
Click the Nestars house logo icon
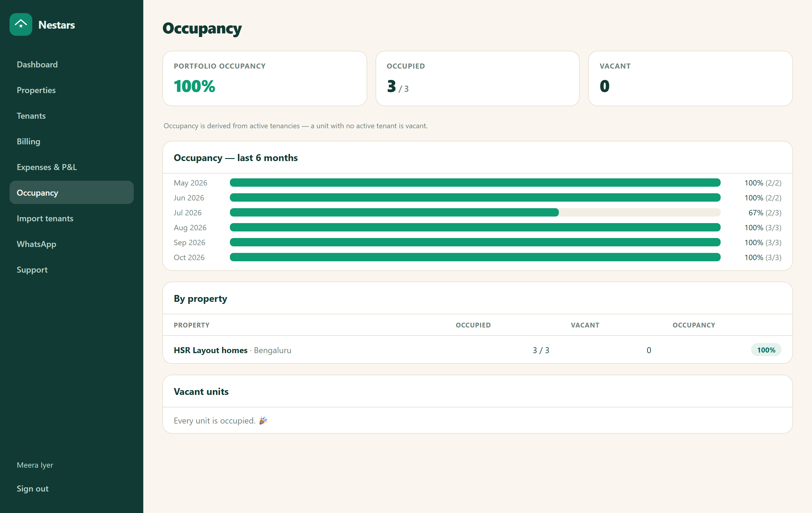pos(21,24)
